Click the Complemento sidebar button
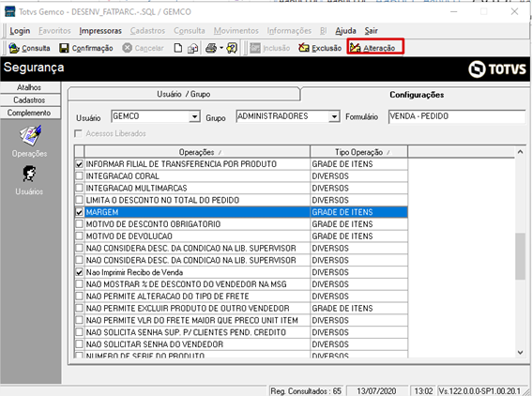This screenshot has height=396, width=532. pyautogui.click(x=30, y=113)
